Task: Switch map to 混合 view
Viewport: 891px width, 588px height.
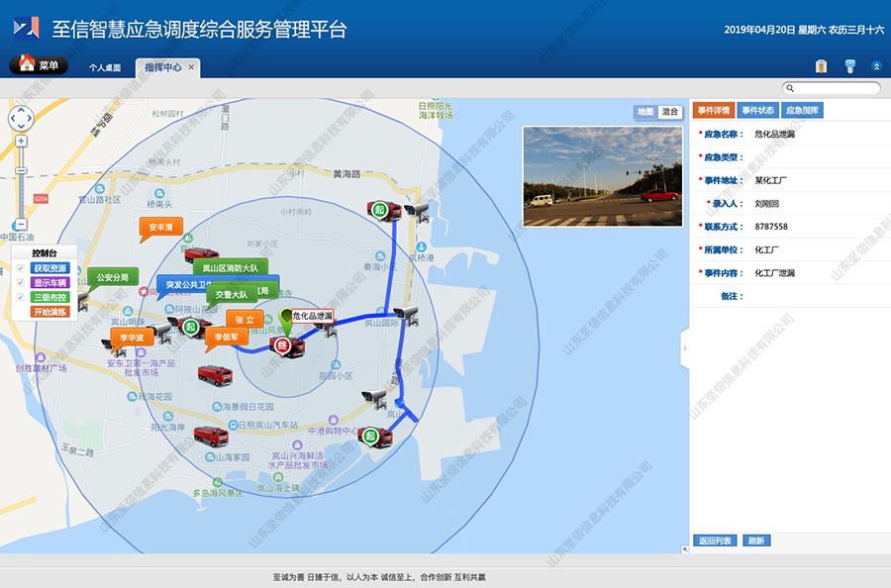Action: 670,112
